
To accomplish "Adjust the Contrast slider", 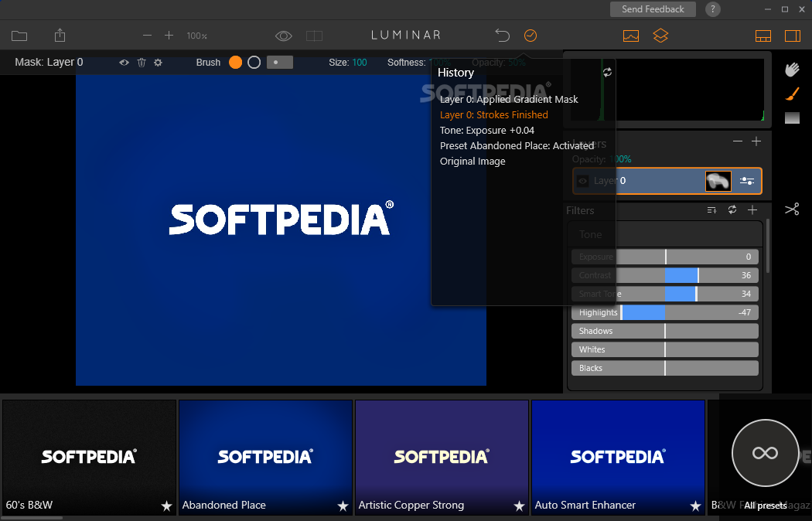I will [x=665, y=275].
